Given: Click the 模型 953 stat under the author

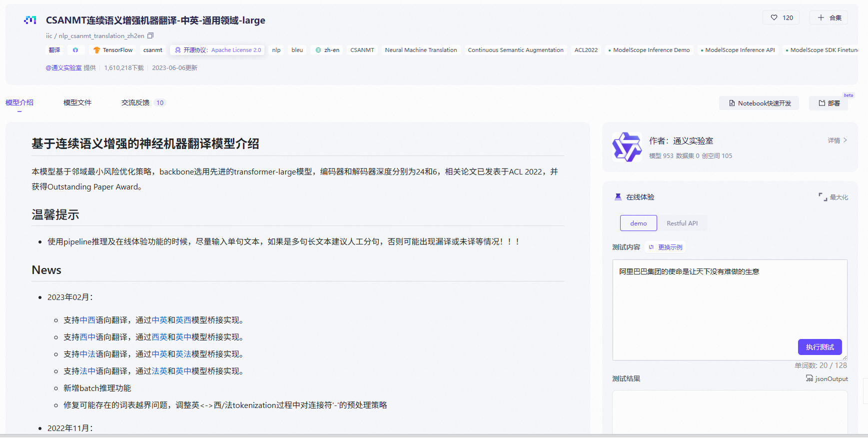Looking at the screenshot, I should pyautogui.click(x=661, y=155).
